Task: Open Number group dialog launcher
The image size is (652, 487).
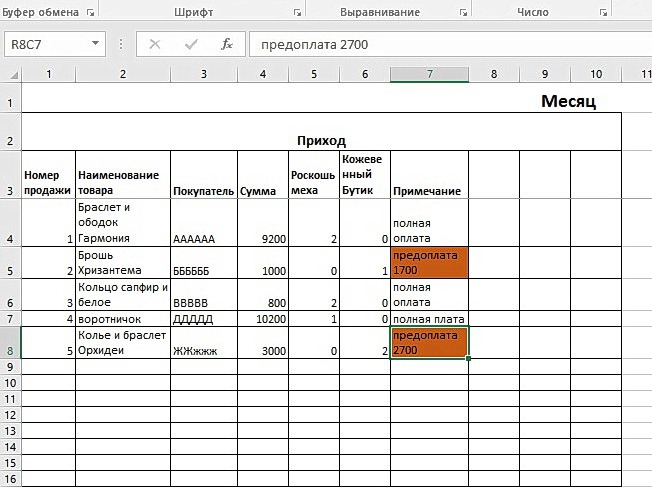Action: 603,13
